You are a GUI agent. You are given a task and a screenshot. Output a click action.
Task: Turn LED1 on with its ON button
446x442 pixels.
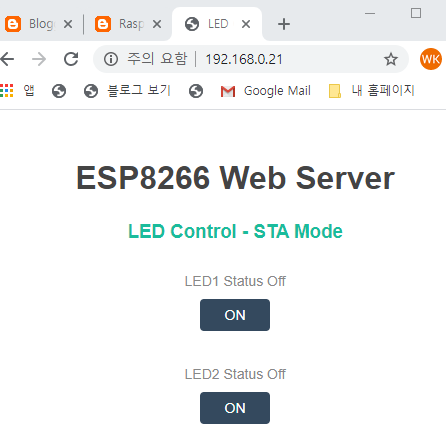(x=235, y=315)
